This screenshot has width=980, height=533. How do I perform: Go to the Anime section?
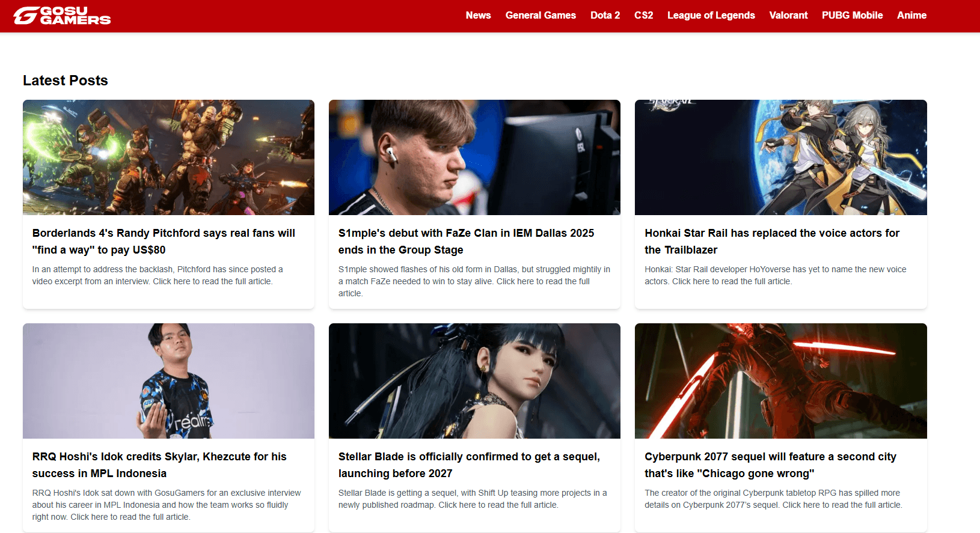(911, 16)
